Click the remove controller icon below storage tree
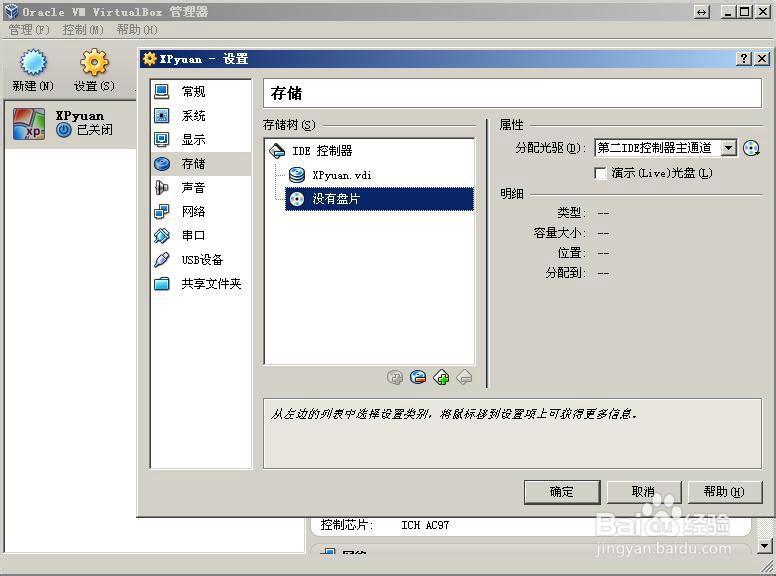Viewport: 776px width, 576px height. pos(418,378)
